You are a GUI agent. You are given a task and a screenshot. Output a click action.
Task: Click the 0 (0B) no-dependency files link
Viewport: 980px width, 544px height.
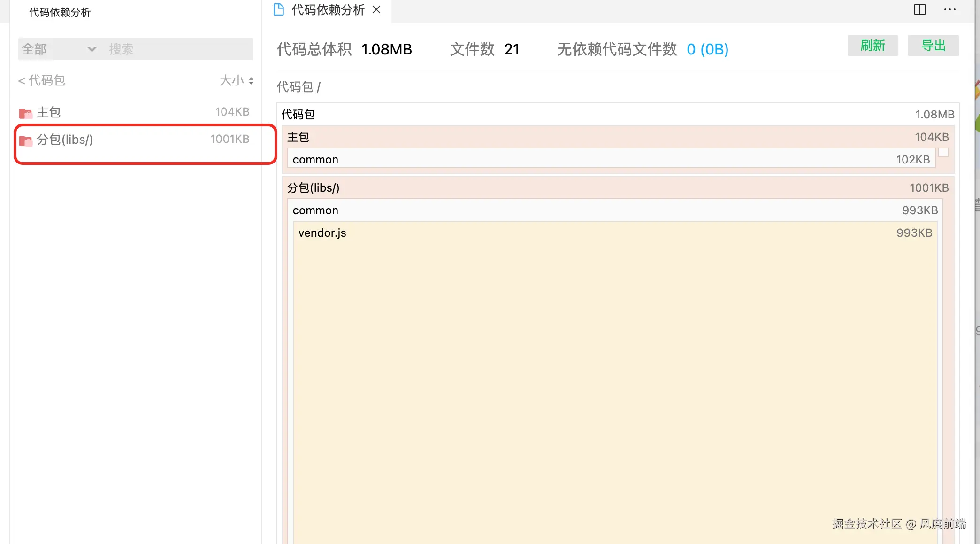[707, 49]
